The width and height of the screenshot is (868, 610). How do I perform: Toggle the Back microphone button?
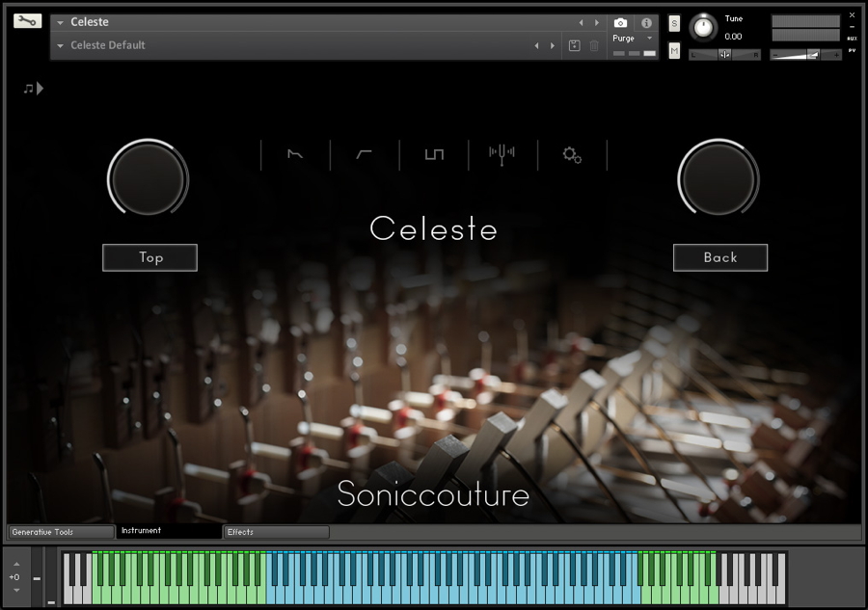click(x=720, y=257)
